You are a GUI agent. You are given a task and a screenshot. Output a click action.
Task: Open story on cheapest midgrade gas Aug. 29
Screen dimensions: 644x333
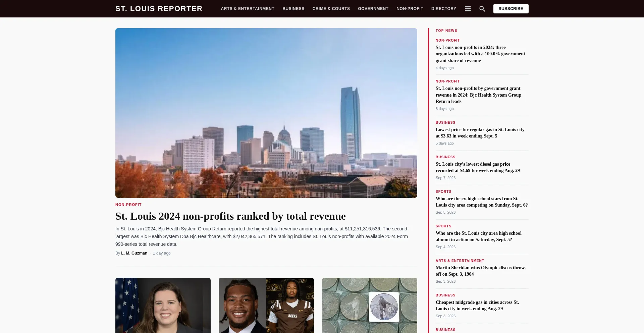coord(477,306)
